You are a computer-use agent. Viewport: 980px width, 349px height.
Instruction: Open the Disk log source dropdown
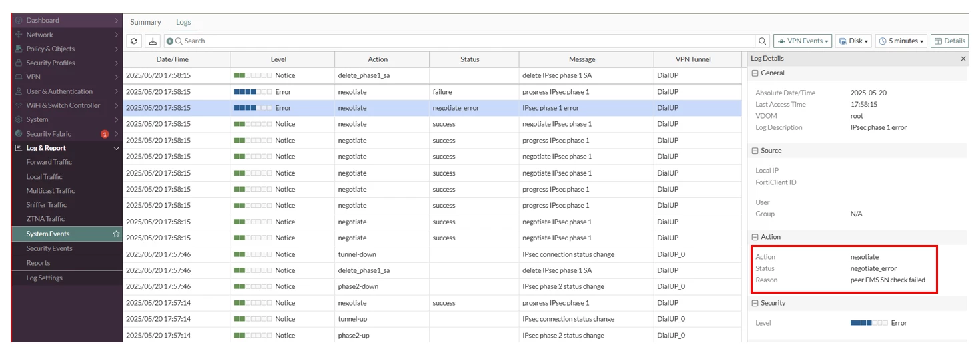853,41
